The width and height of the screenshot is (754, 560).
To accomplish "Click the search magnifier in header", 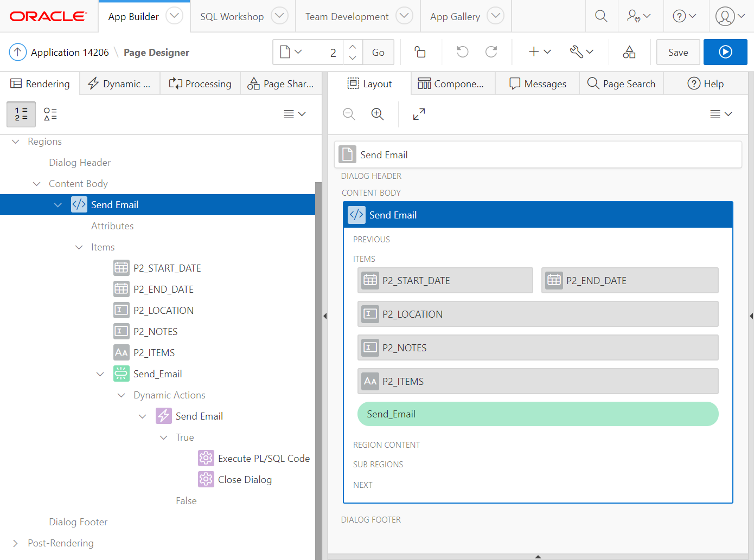I will click(601, 16).
